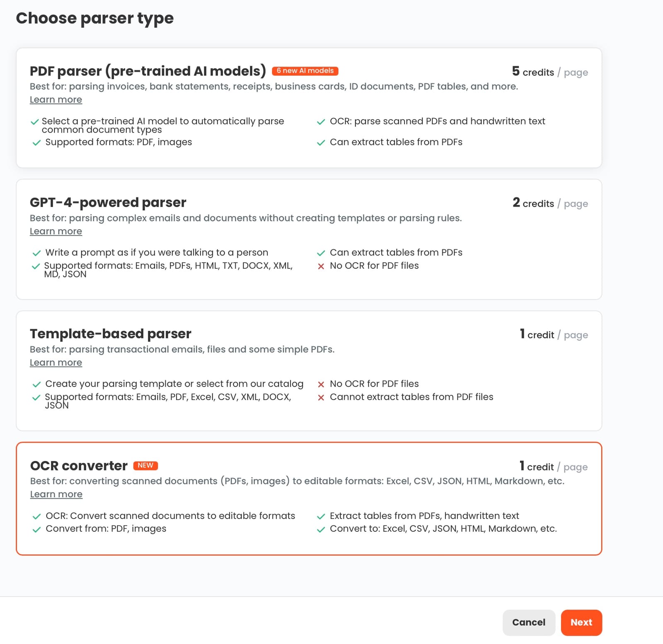
Task: Click the checkmark next to 'Write a prompt' feature
Action: (36, 253)
